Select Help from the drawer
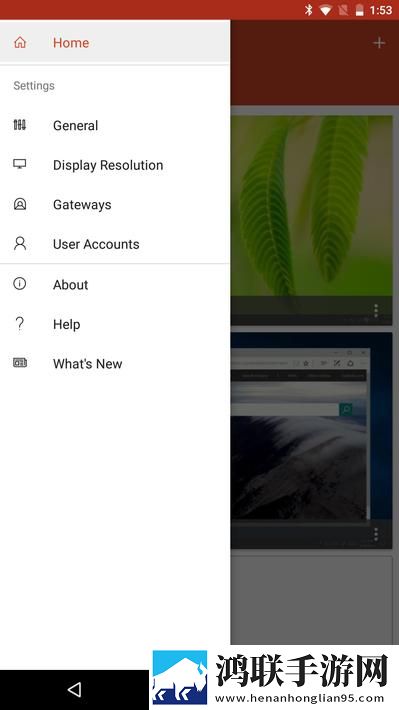Image resolution: width=399 pixels, height=710 pixels. click(115, 324)
